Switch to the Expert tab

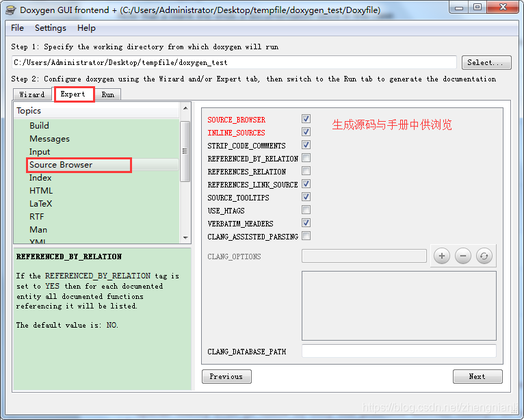(73, 94)
